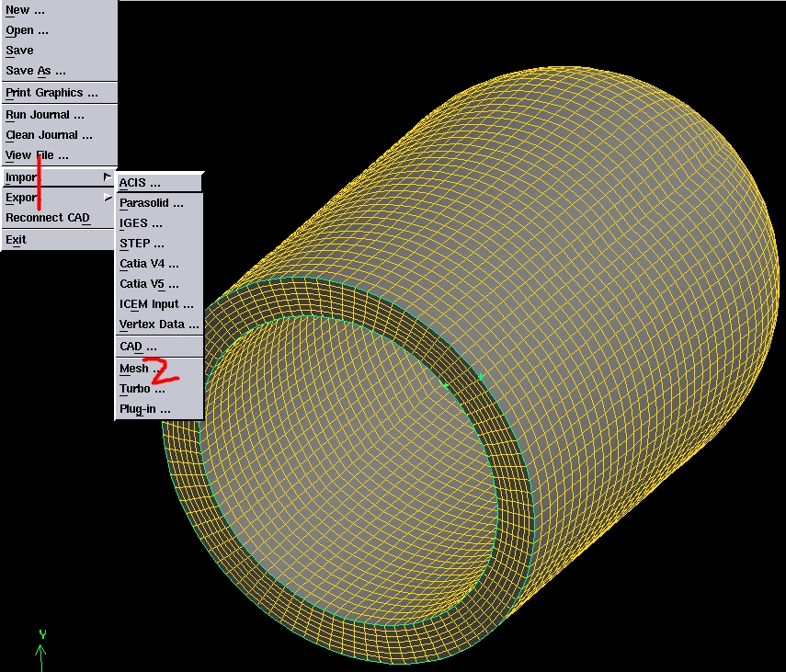Click Reconnect CAD menu item
The image size is (786, 672).
point(48,218)
